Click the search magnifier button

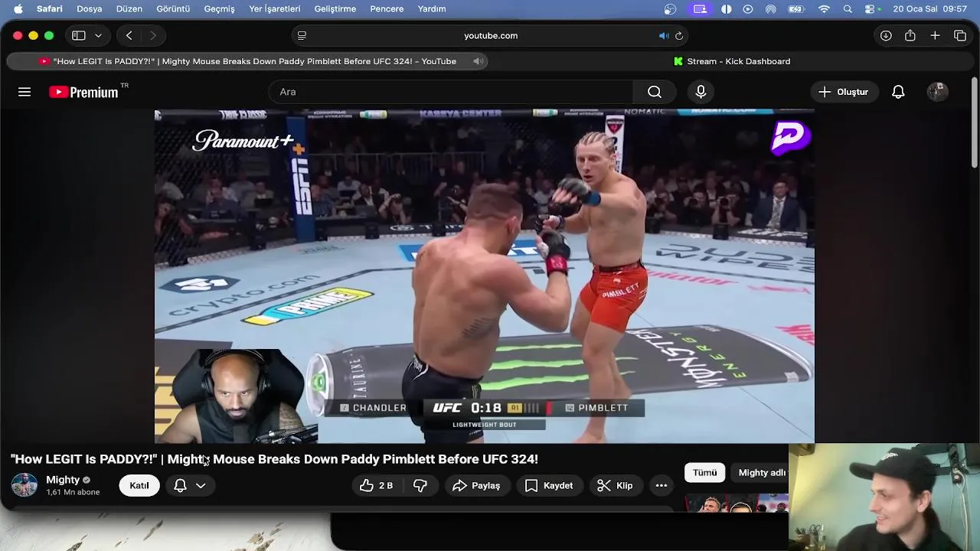[x=655, y=92]
